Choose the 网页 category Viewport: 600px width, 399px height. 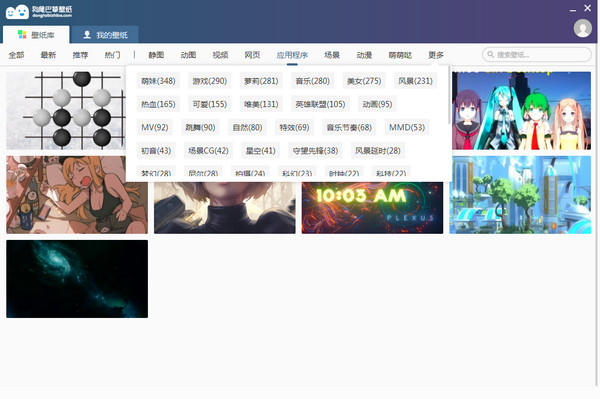coord(252,55)
